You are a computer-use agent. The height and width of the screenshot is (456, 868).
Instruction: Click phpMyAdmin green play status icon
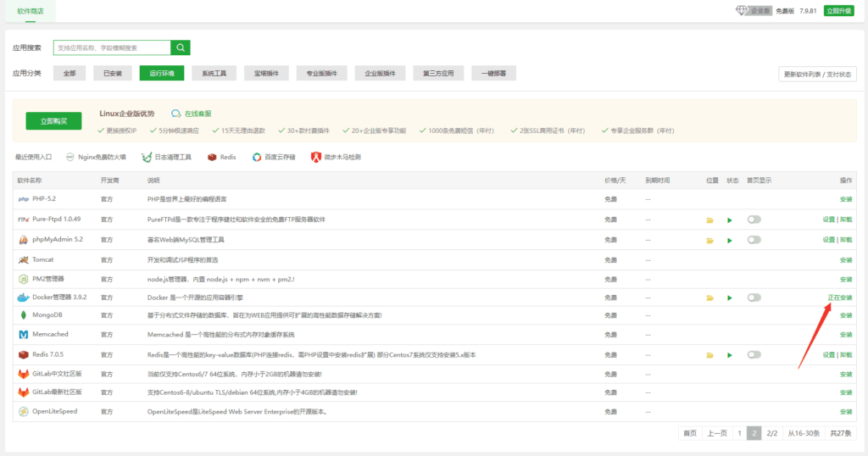(730, 241)
